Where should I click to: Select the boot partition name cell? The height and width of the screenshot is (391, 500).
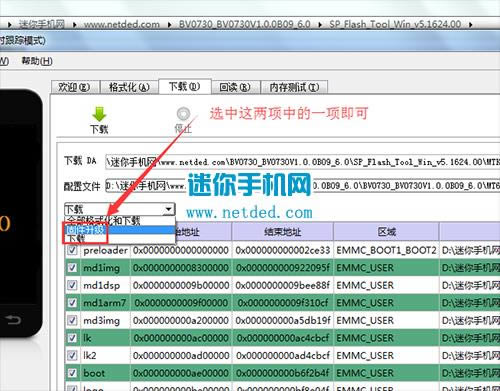click(105, 373)
